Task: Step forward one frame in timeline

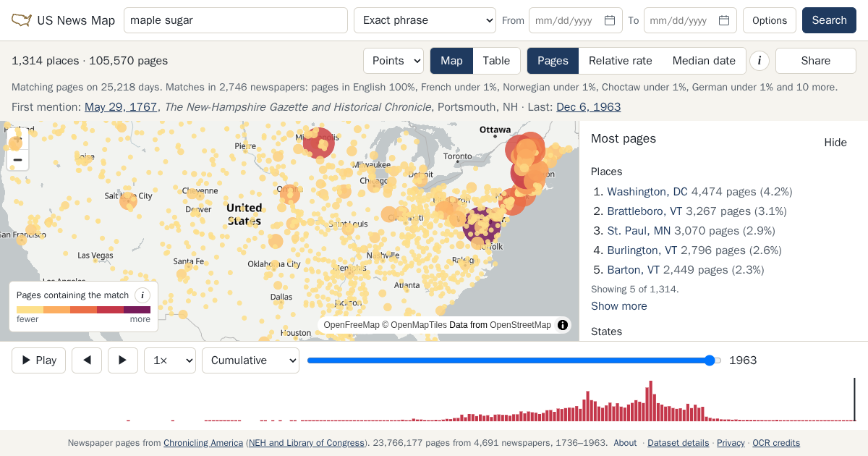Action: click(123, 360)
